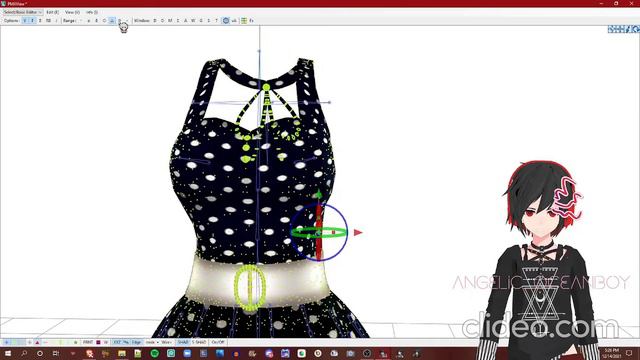
Task: Open the View menu
Action: click(x=72, y=12)
